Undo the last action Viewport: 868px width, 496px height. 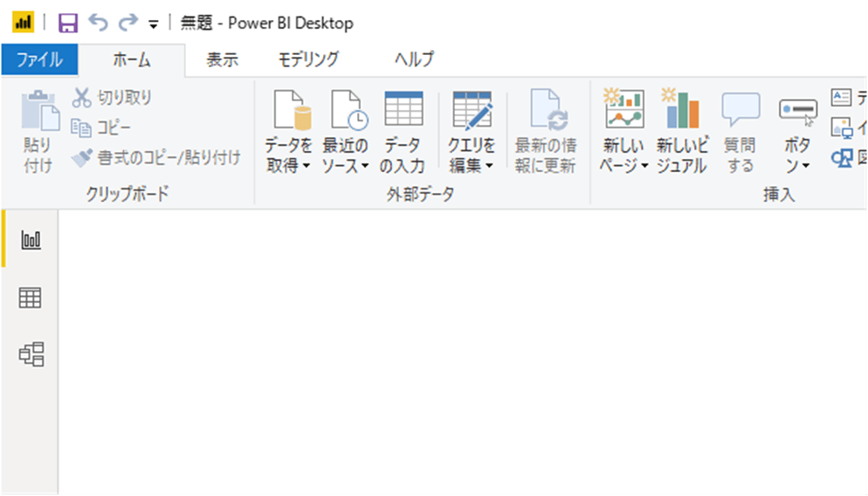tap(99, 23)
